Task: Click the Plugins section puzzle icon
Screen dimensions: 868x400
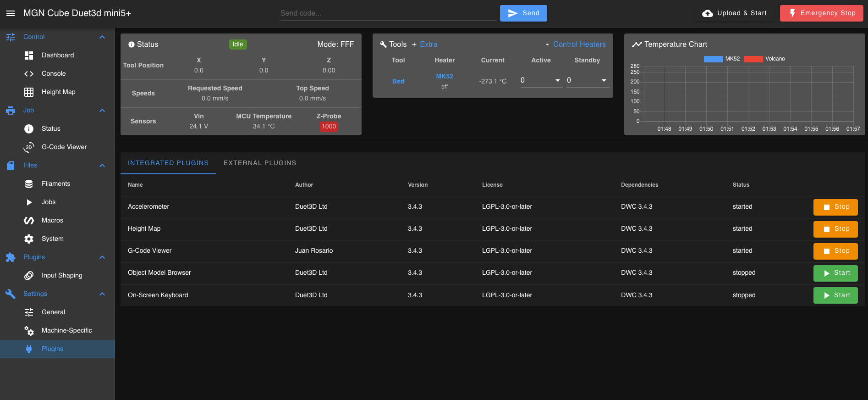Action: pyautogui.click(x=11, y=257)
